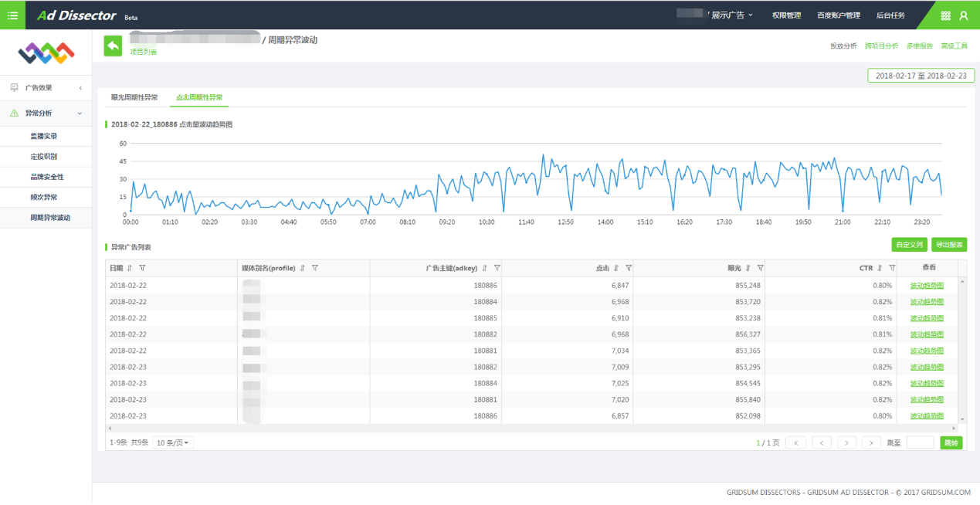
Task: Open the date range picker 2018-02-17 至 2018-02-23
Action: [x=921, y=76]
